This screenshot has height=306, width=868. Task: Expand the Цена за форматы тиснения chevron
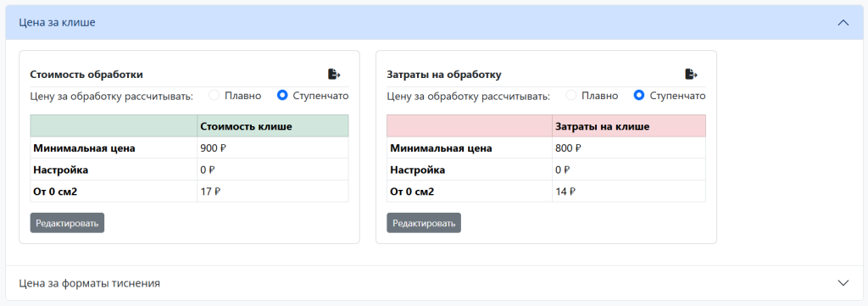(843, 283)
